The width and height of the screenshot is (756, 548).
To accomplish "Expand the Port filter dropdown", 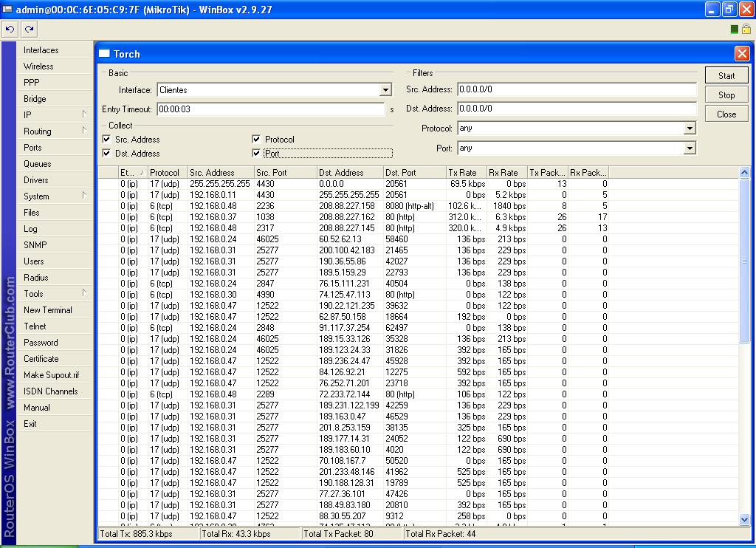I will click(690, 148).
